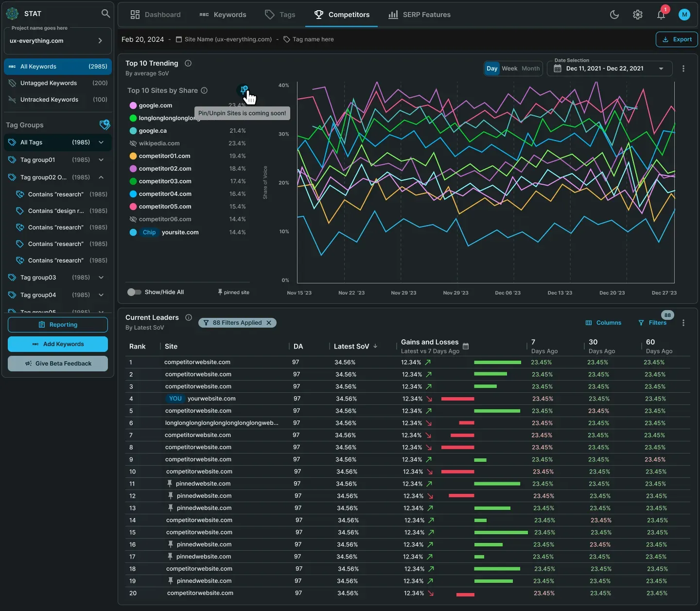The image size is (700, 611).
Task: Switch to dark mode moon icon
Action: [x=614, y=15]
